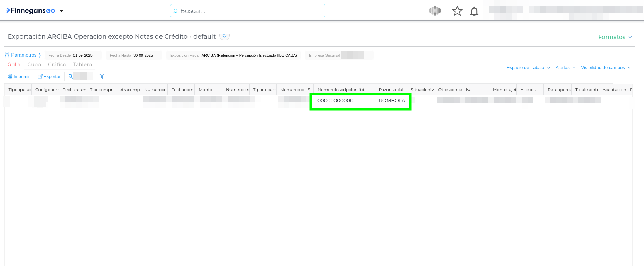This screenshot has height=266, width=644.
Task: Click the favorites star icon
Action: click(457, 11)
